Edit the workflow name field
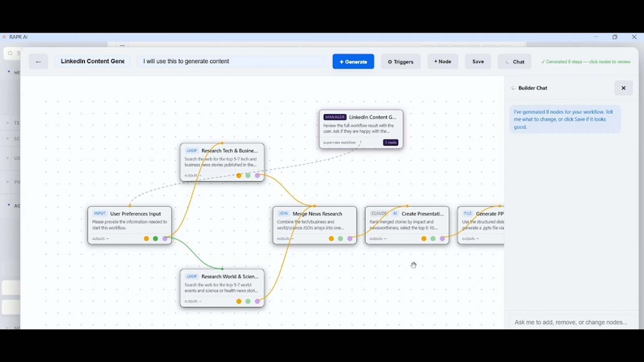The image size is (644, 362). coord(93,61)
